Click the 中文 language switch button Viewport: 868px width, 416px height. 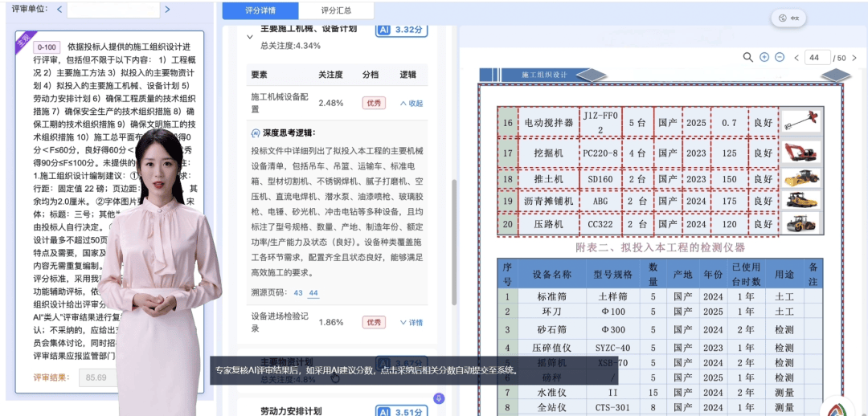[x=788, y=18]
